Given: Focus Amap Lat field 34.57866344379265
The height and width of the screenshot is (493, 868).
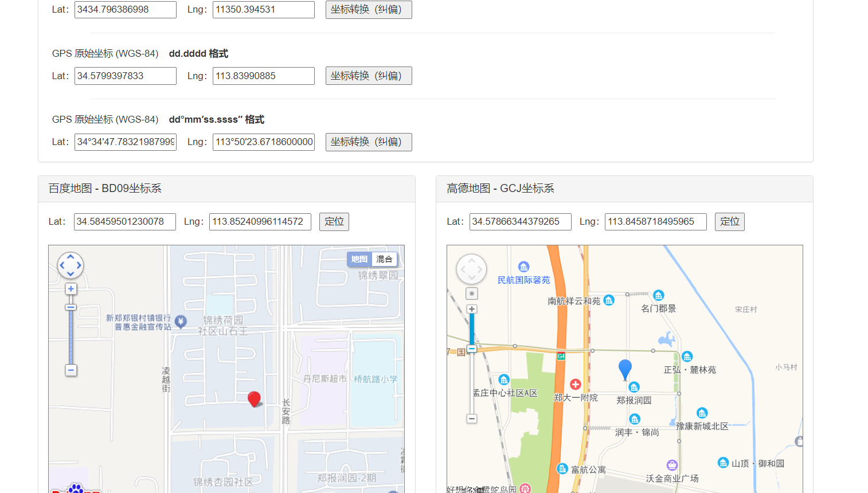Looking at the screenshot, I should 521,222.
